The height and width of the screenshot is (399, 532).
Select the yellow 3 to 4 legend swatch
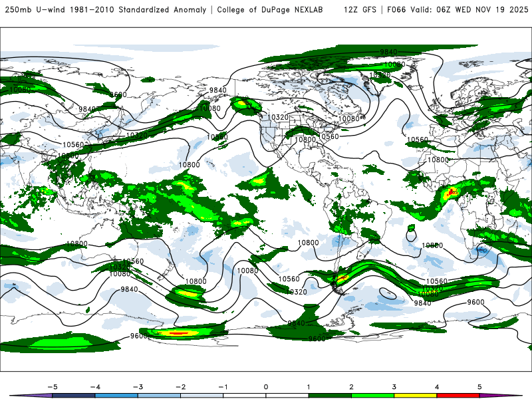click(415, 396)
